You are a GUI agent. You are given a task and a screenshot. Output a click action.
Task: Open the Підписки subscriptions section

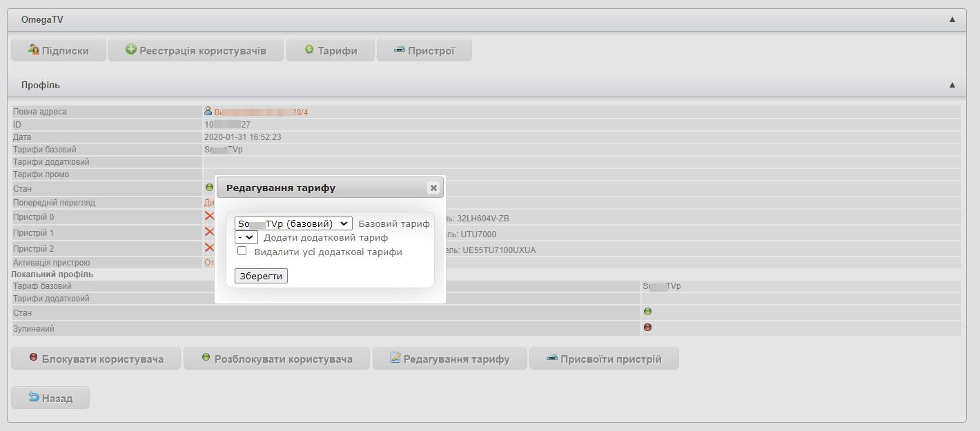click(59, 50)
